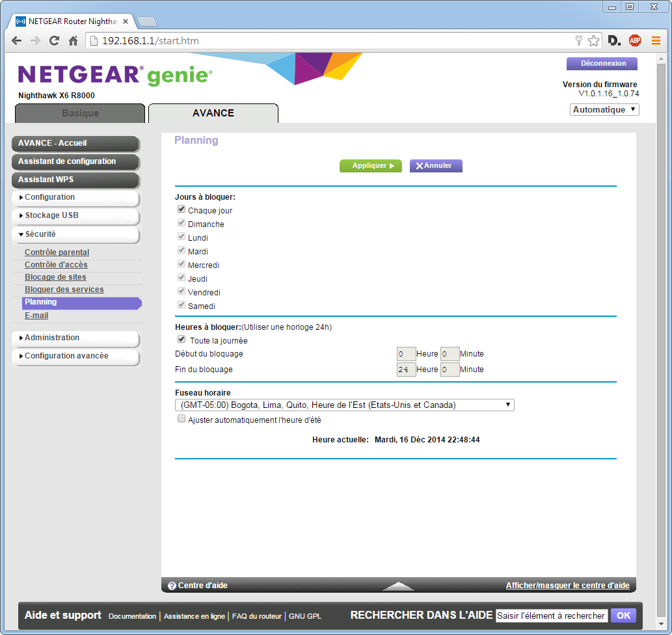
Task: Open Blocage de sites in sidebar
Action: [55, 277]
